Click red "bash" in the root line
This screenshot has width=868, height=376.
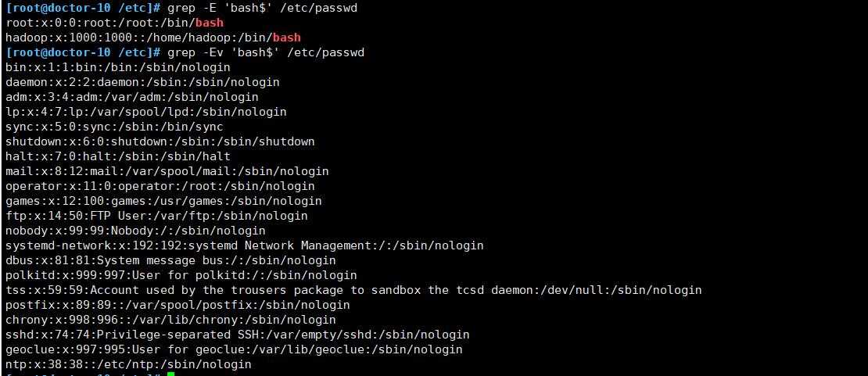(209, 23)
